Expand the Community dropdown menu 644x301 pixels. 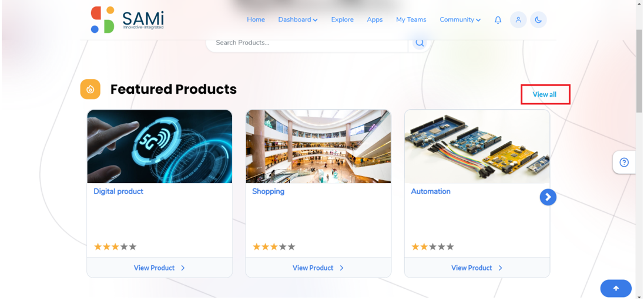(x=460, y=20)
